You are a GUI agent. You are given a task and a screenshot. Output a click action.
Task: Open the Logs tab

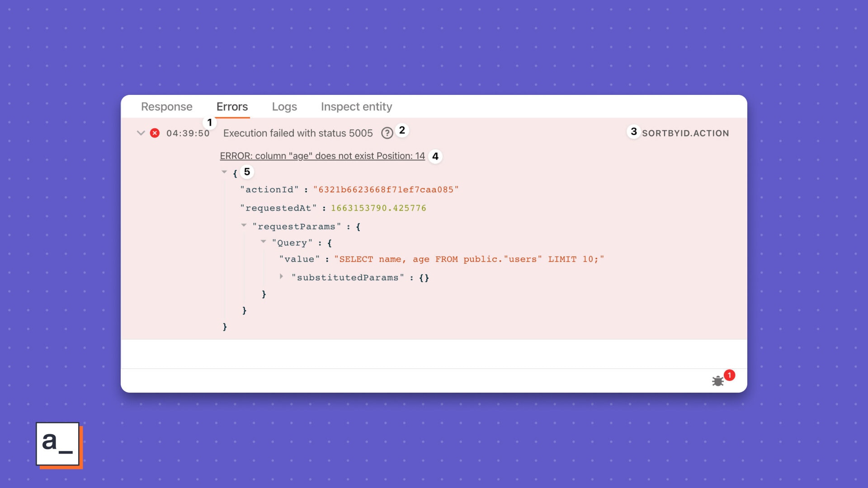284,107
